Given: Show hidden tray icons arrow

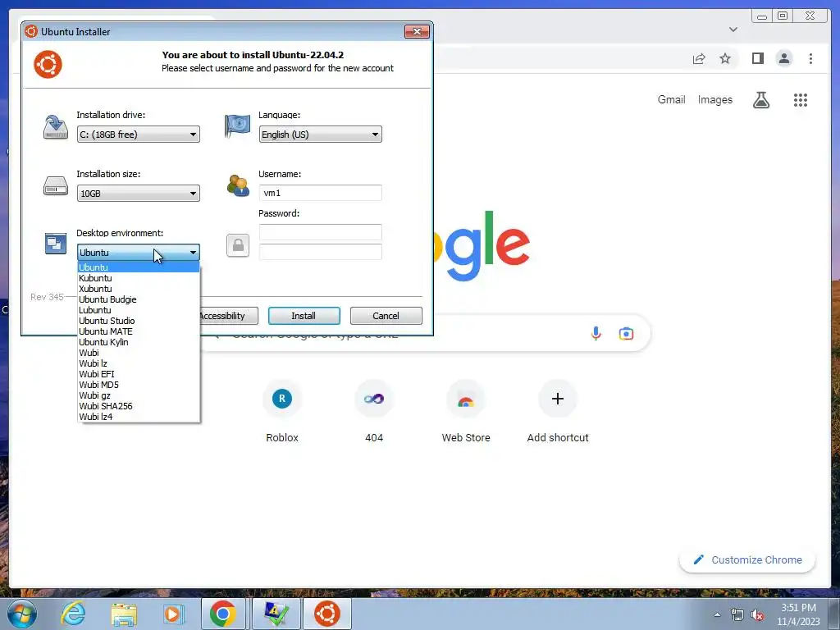Looking at the screenshot, I should [x=717, y=615].
